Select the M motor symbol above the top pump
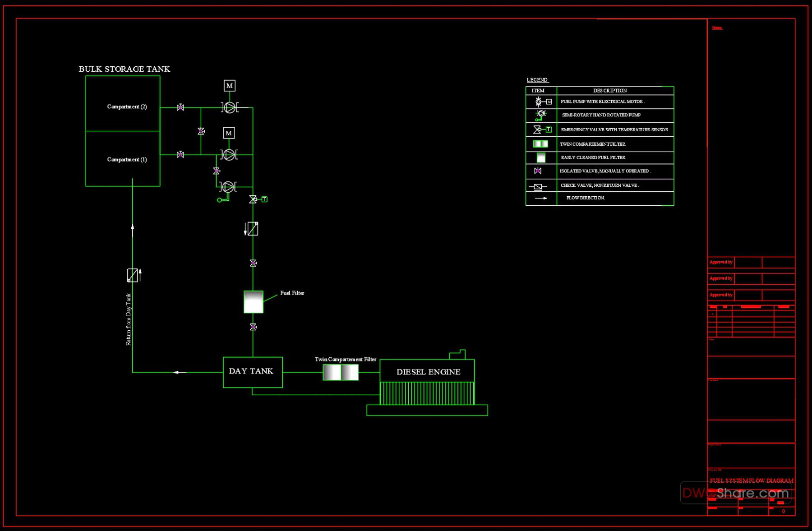The width and height of the screenshot is (812, 531). pyautogui.click(x=230, y=85)
